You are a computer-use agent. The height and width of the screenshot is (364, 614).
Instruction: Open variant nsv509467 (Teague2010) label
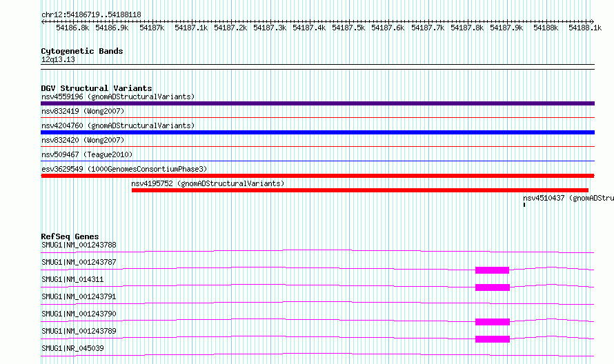pos(87,154)
